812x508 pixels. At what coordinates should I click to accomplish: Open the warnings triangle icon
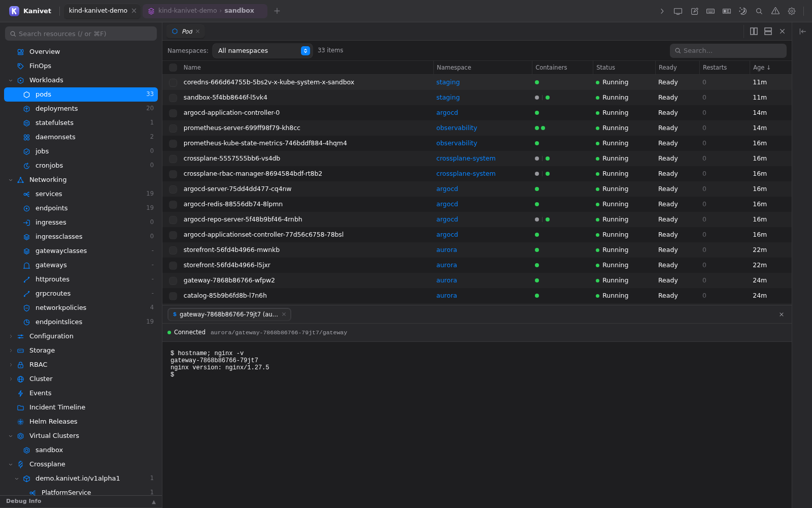point(775,11)
